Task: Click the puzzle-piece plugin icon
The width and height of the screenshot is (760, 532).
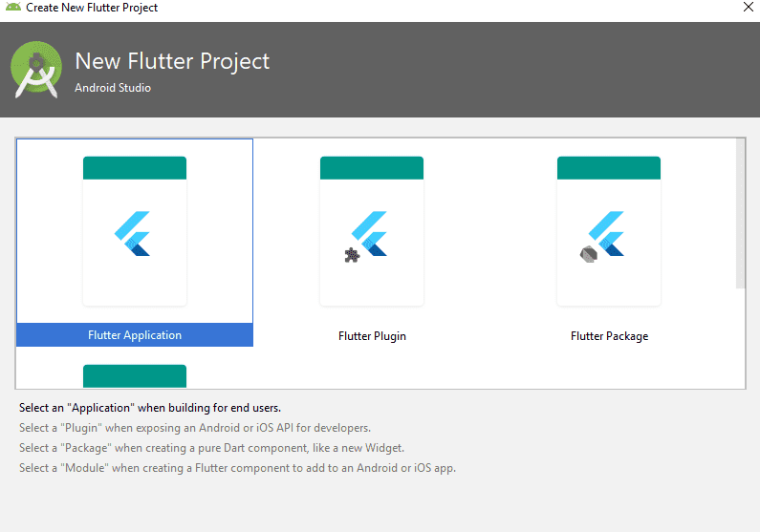Action: (x=352, y=255)
